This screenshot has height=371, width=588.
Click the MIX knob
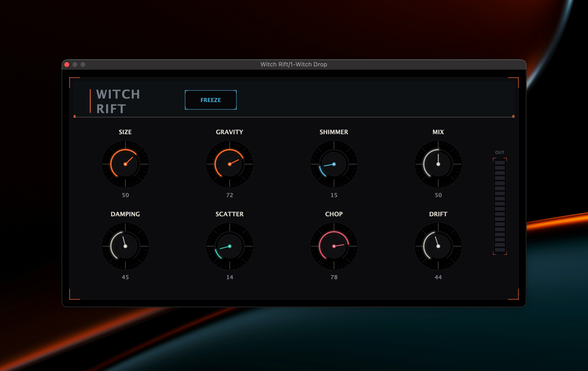click(438, 164)
